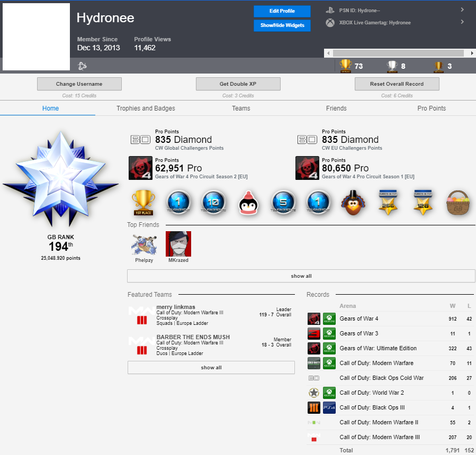Open the BARBER THE ENDS MUSH team link
Screen dimensions: 476x455
193,337
